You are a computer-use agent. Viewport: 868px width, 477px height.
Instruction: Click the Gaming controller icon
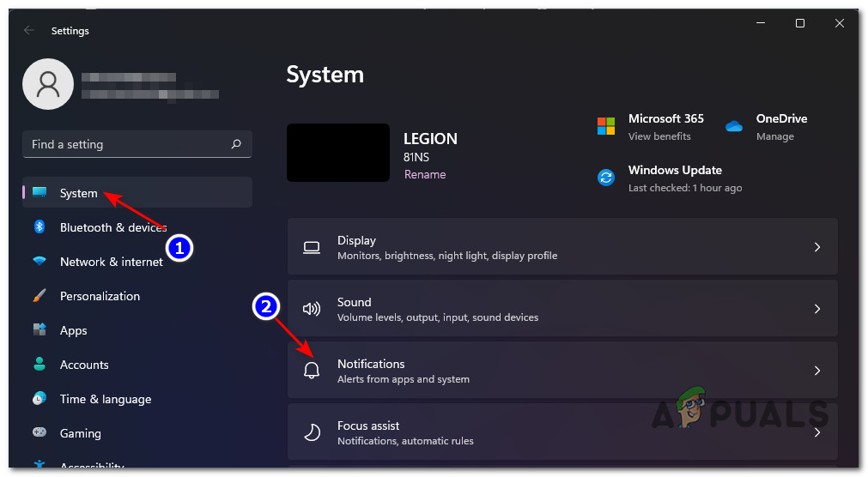39,432
